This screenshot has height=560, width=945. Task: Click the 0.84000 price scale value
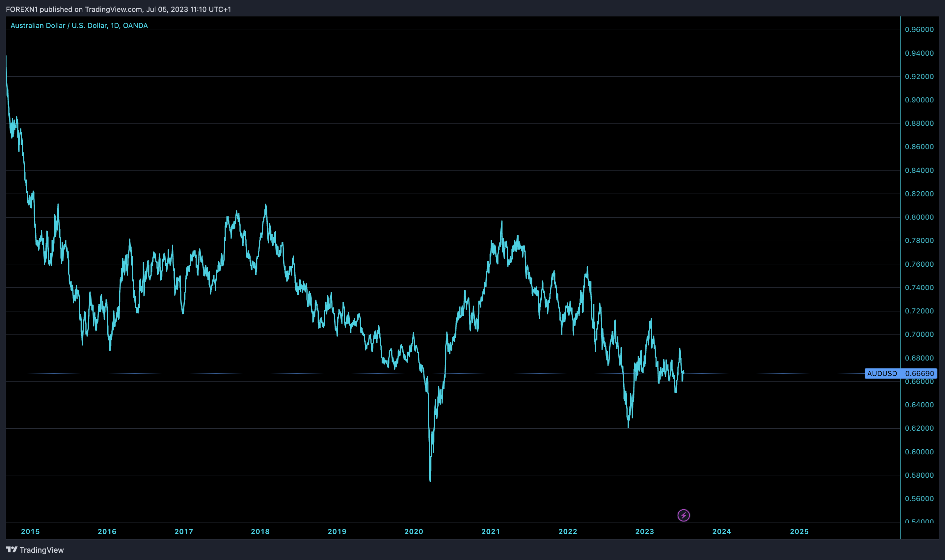919,170
